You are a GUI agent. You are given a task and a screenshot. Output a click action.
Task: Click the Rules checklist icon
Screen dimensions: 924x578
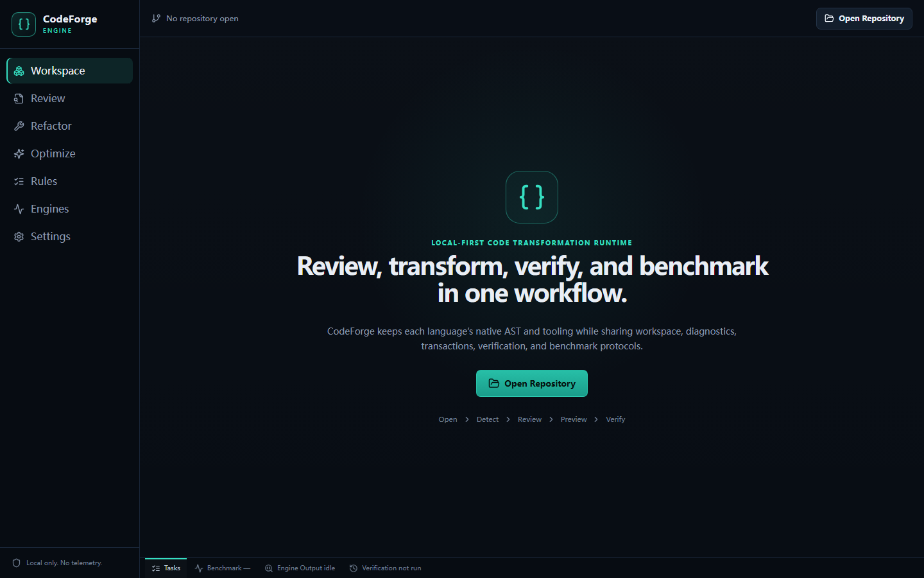[19, 181]
